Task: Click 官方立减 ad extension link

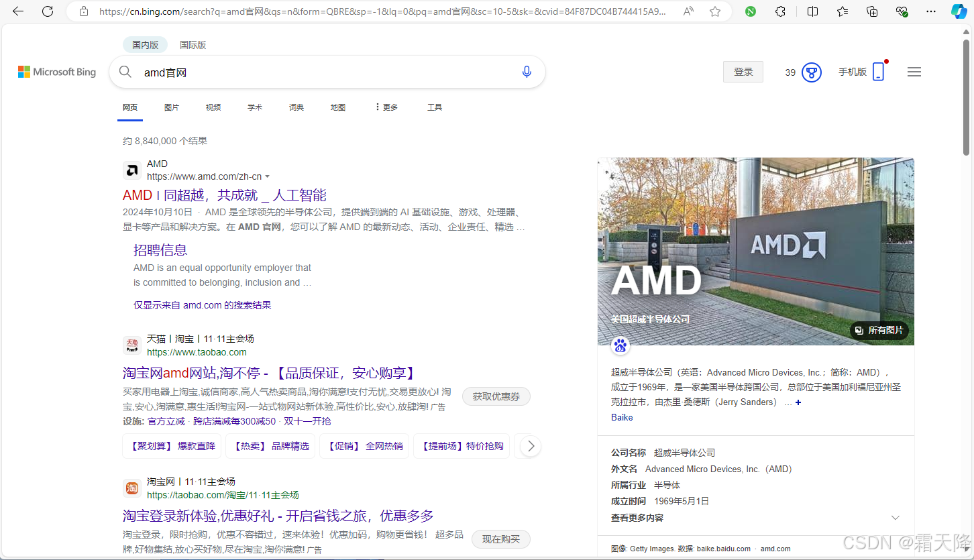Action: point(166,421)
